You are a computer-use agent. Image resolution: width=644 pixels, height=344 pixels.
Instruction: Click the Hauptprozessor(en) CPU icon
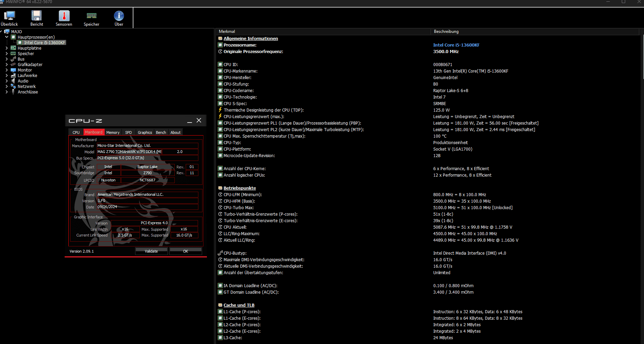[x=13, y=37]
